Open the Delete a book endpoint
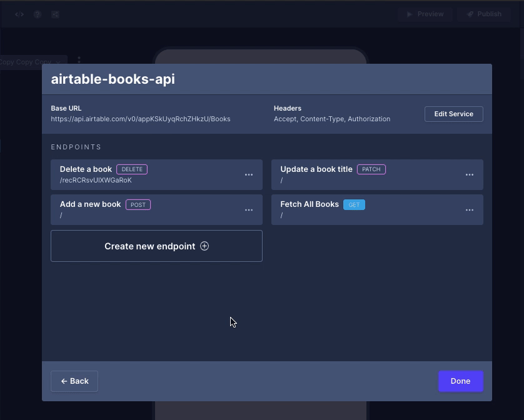Screen dimensions: 524x420 click(156, 175)
